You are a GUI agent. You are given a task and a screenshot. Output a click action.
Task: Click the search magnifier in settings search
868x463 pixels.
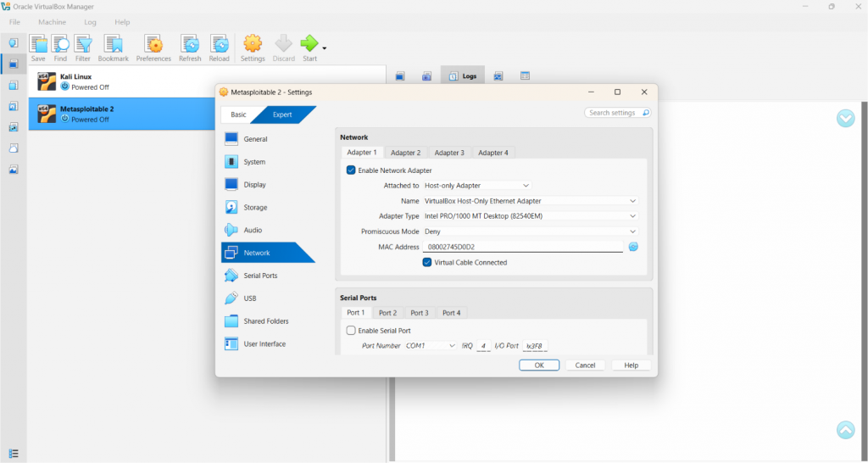[645, 113]
